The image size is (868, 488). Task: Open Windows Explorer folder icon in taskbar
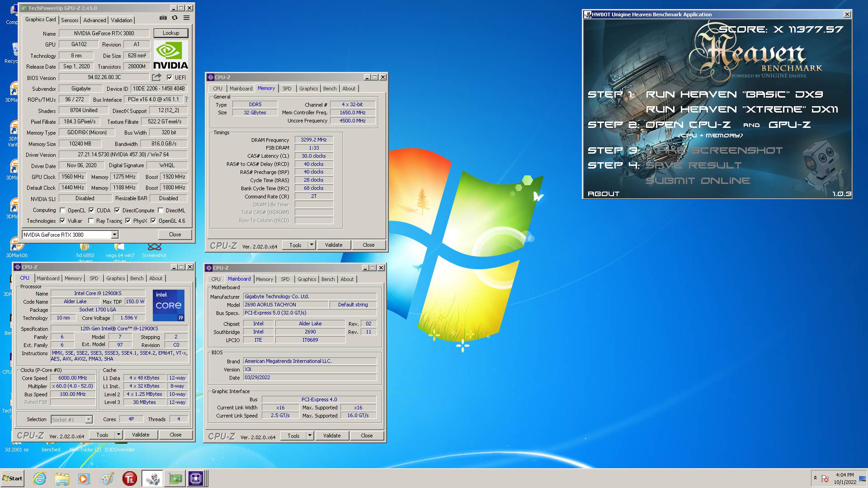(62, 479)
